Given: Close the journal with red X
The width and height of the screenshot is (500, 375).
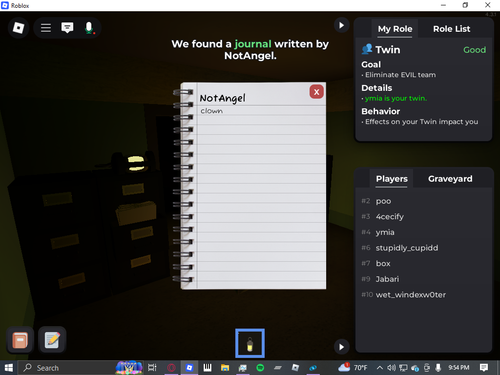Looking at the screenshot, I should click(x=317, y=92).
